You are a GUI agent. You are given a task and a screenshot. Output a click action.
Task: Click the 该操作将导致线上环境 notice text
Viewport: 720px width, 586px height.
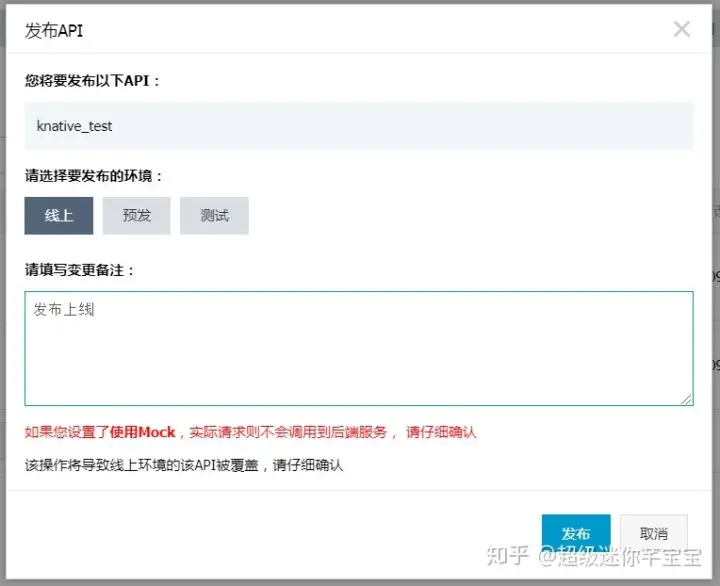184,465
